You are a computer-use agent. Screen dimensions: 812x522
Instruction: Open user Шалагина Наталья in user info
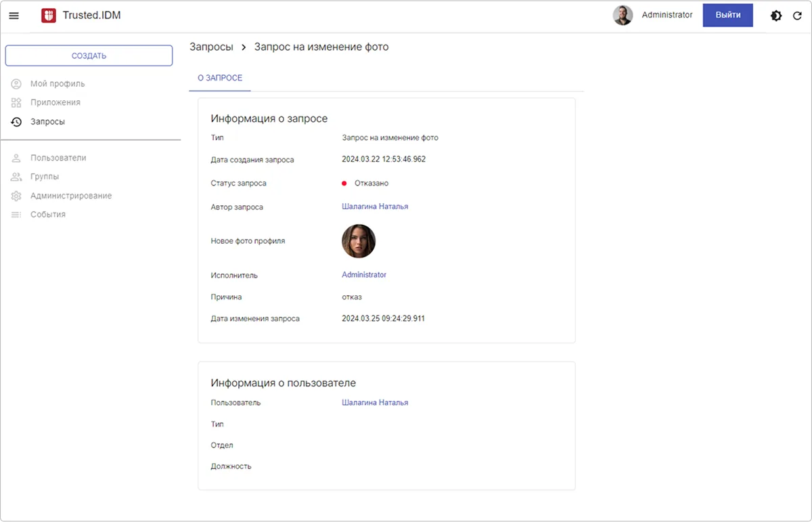point(375,402)
